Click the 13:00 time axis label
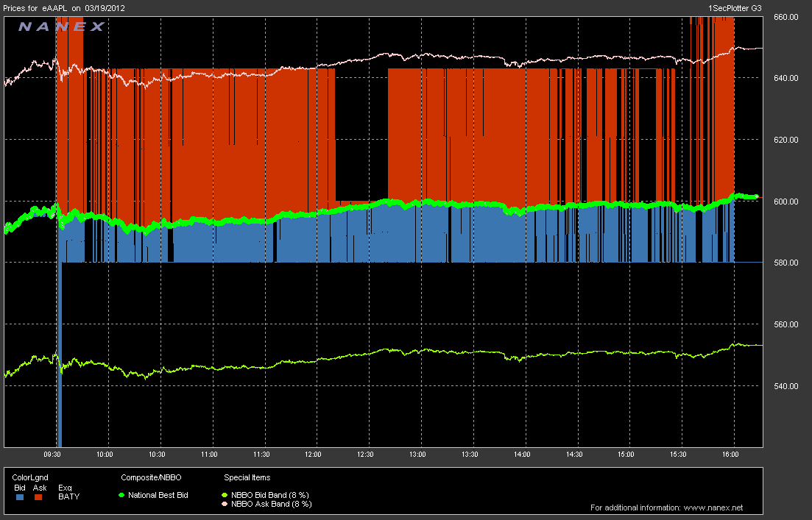The height and width of the screenshot is (520, 812). point(417,455)
